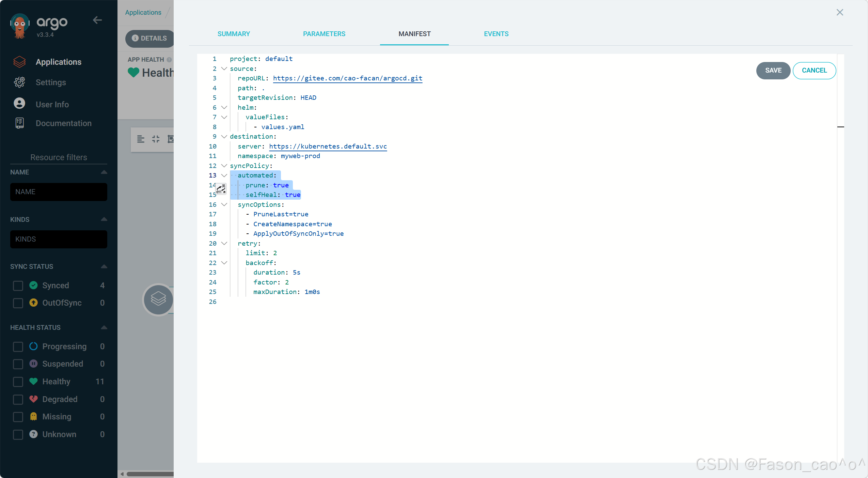Open the EVENTS tab
The height and width of the screenshot is (478, 868).
pos(496,34)
